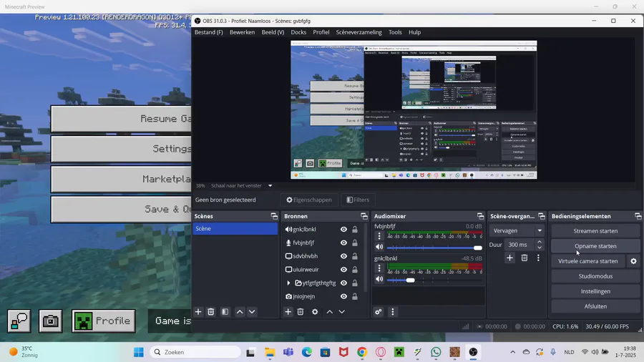Screen dimensions: 644x362
Task: Add a new scene with plus icon
Action: click(x=198, y=312)
